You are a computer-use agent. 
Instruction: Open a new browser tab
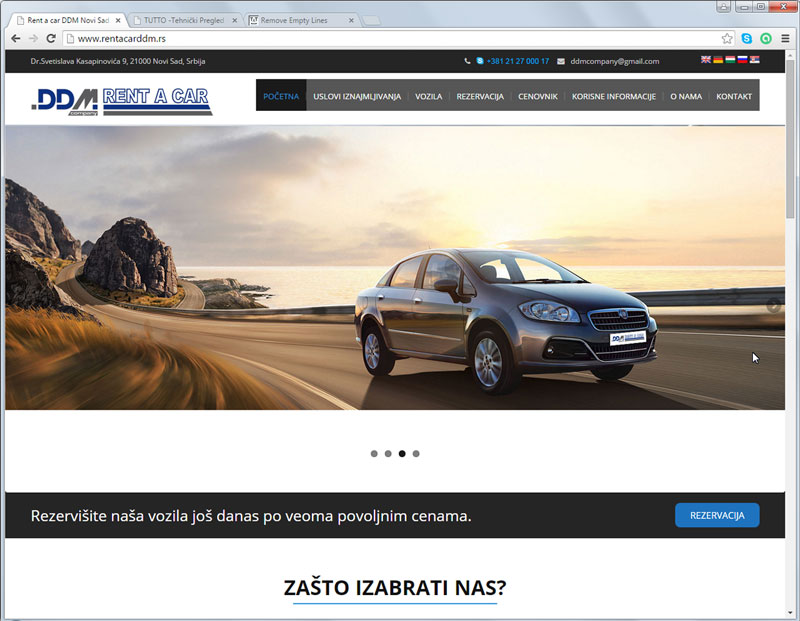371,20
